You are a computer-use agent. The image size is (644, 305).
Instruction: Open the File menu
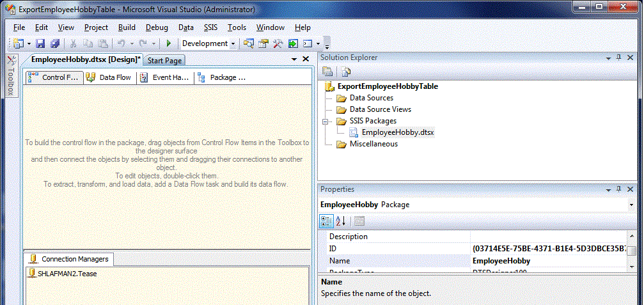coord(19,27)
